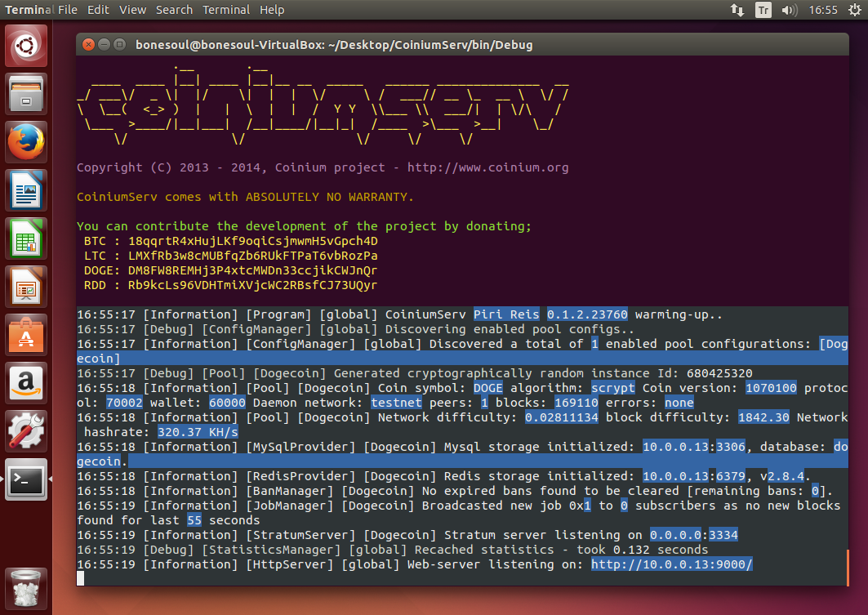The image size is (868, 615).
Task: Click the Stratum address 0.0.0.0:3334
Action: 693,535
